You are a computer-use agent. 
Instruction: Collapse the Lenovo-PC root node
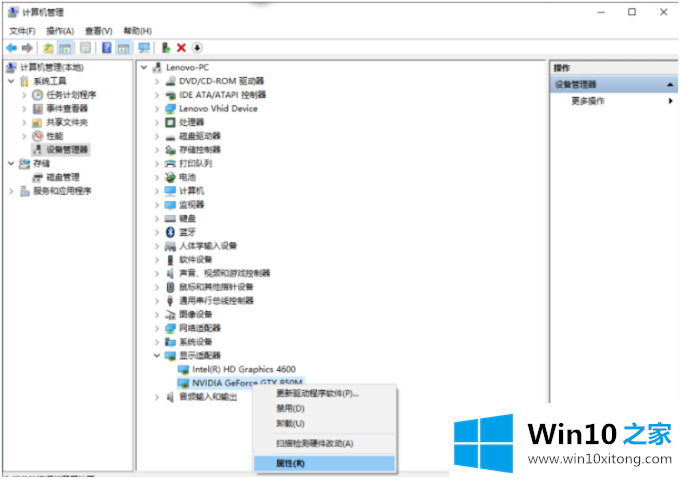click(144, 68)
